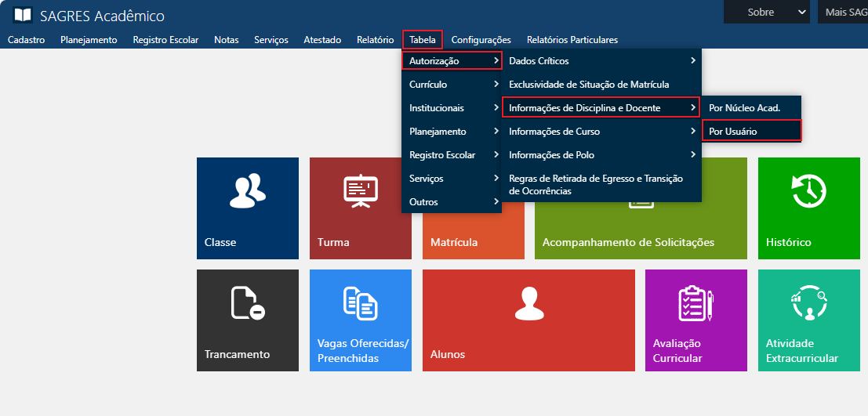Image resolution: width=868 pixels, height=416 pixels.
Task: Click the Trancamento document icon
Action: pos(247,303)
